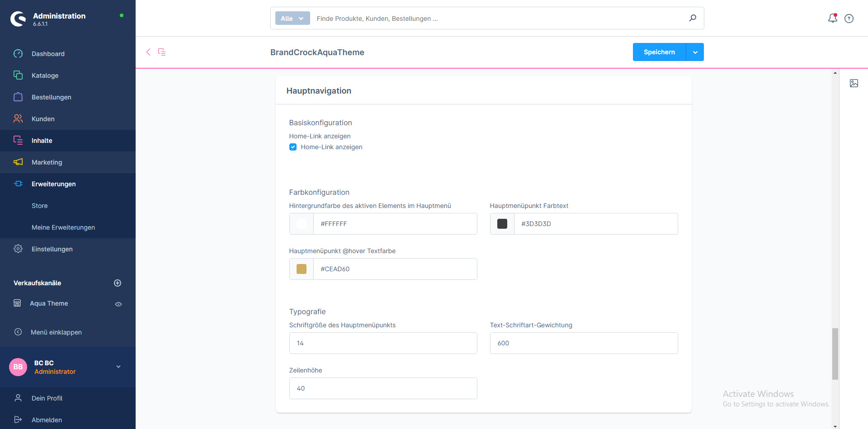Click the notifications bell icon
This screenshot has height=429, width=868.
pos(832,18)
